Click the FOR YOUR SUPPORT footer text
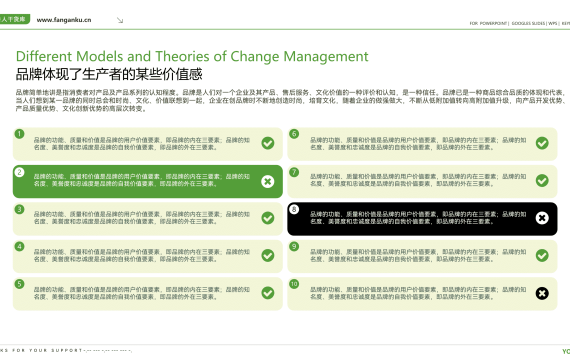 pyautogui.click(x=47, y=351)
